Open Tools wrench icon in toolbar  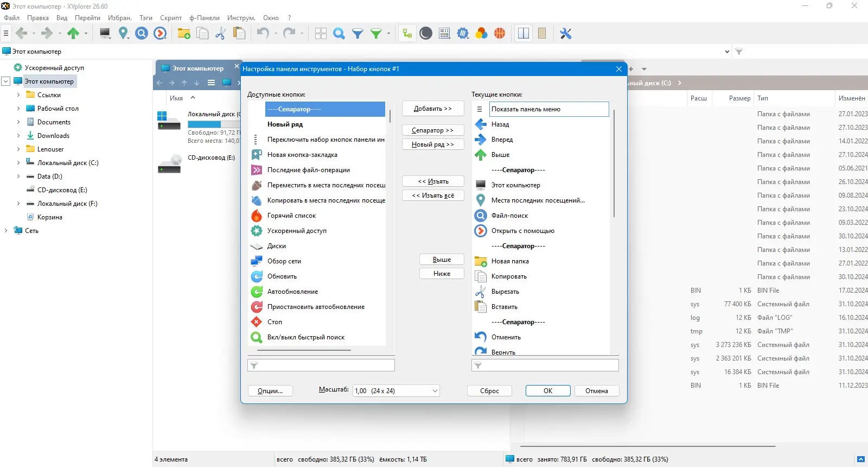click(566, 34)
